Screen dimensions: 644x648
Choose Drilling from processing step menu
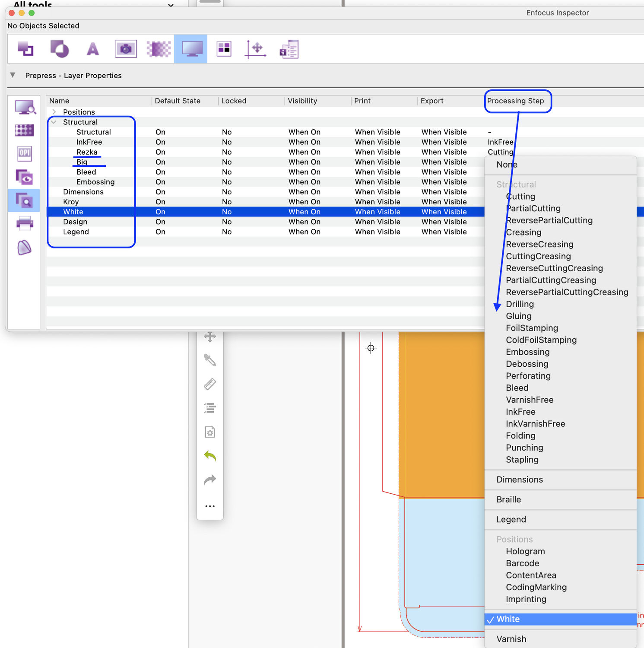pyautogui.click(x=520, y=304)
